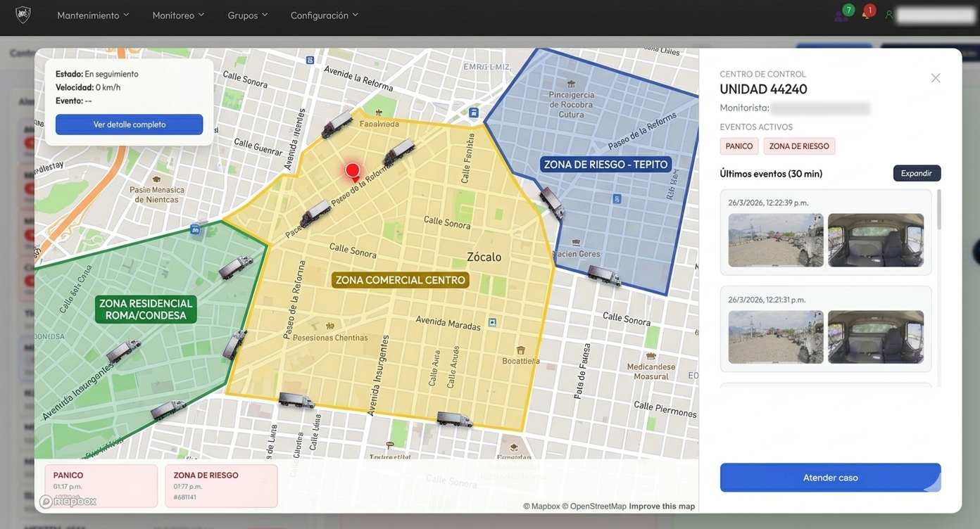Open cabin camera thumbnail at 12:21:31
The height and width of the screenshot is (529, 980).
tap(875, 337)
